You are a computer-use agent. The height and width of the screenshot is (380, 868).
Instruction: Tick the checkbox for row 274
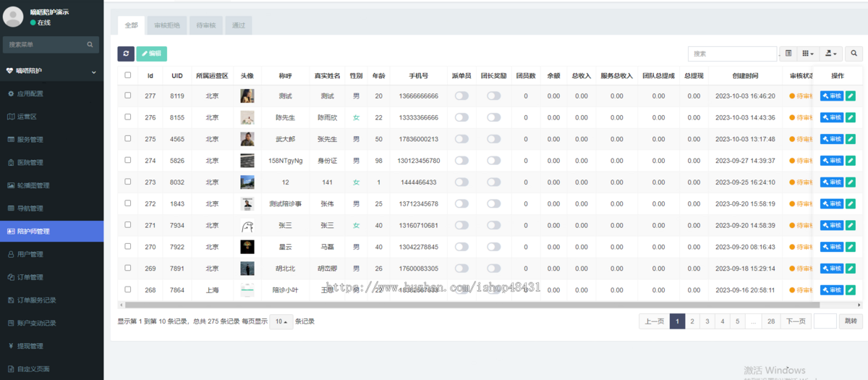pyautogui.click(x=128, y=160)
